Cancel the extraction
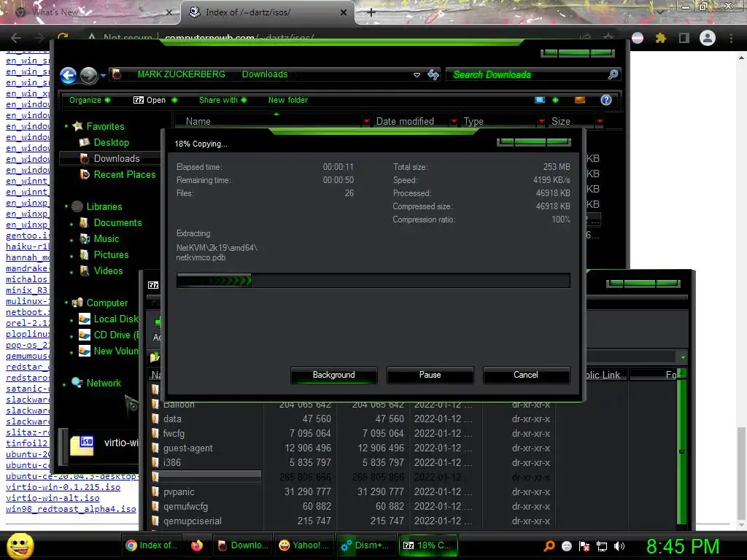This screenshot has width=747, height=560. (526, 375)
